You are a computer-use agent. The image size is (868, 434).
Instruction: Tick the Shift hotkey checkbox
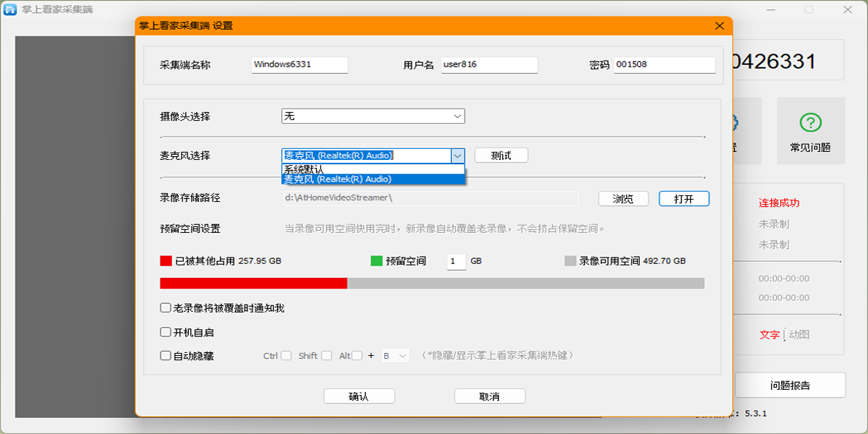326,356
